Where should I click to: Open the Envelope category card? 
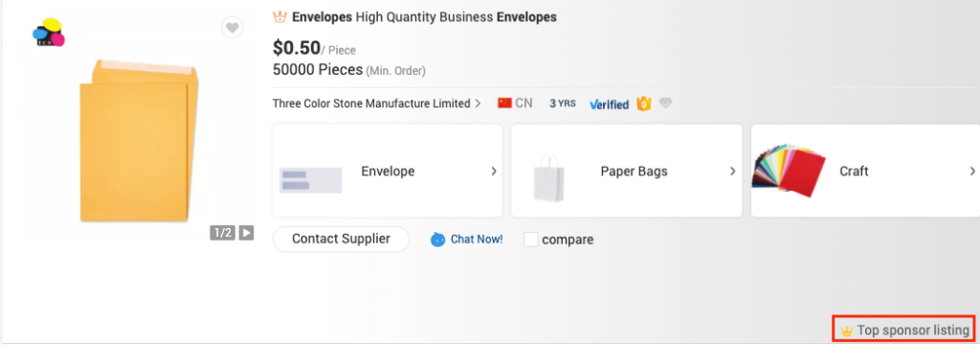coord(388,171)
